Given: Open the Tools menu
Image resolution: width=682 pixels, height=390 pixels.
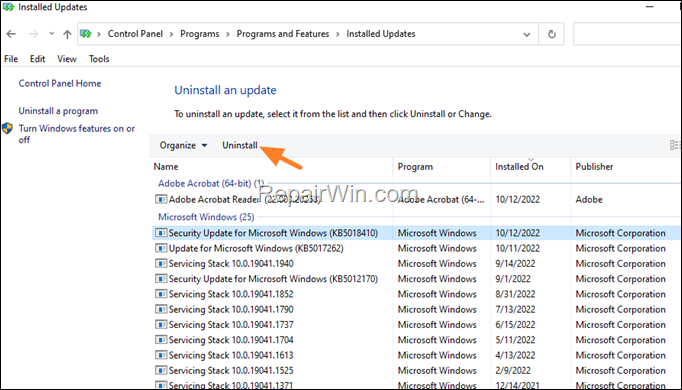Looking at the screenshot, I should click(x=99, y=59).
